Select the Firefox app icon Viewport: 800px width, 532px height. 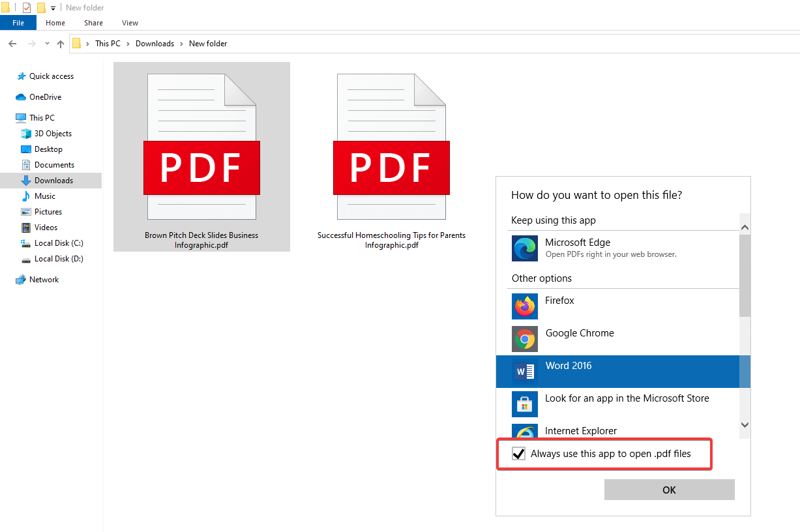525,306
